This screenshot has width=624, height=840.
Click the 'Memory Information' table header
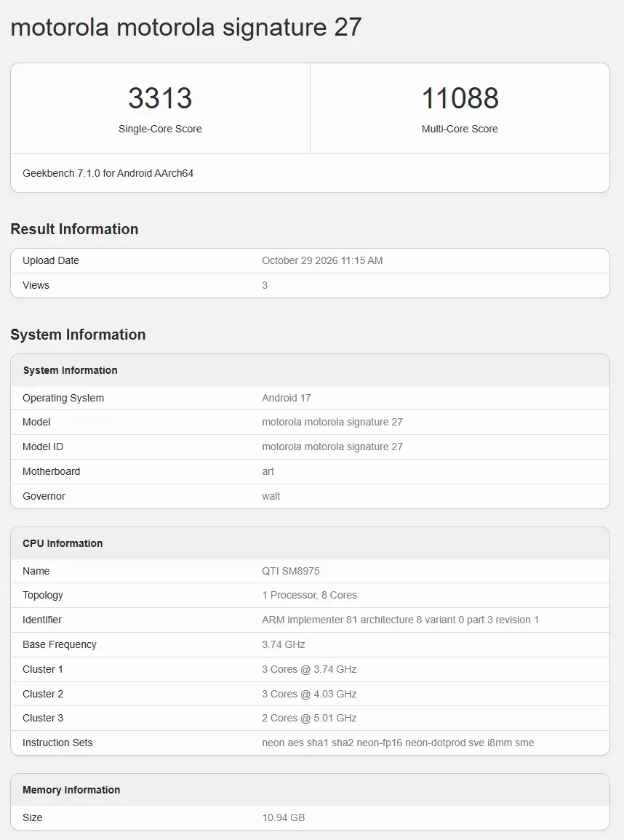click(71, 790)
